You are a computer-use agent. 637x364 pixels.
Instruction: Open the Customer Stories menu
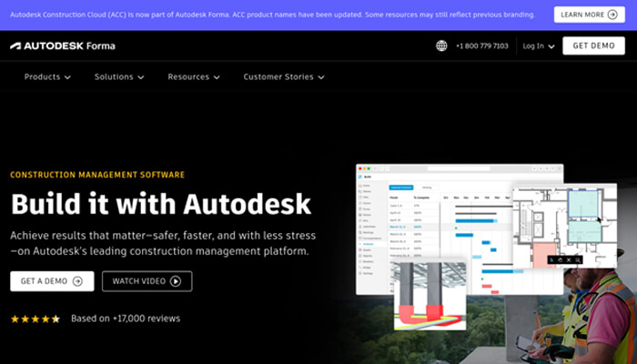coord(284,76)
